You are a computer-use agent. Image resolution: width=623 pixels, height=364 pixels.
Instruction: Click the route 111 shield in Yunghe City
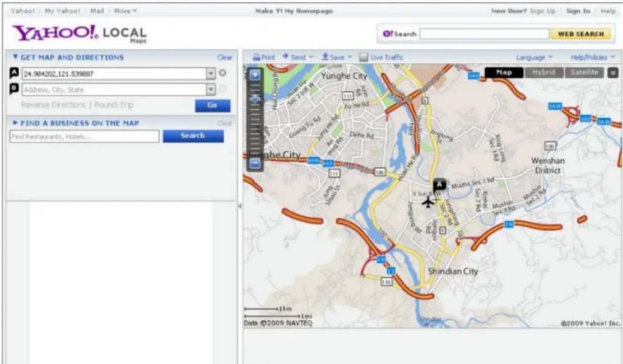pos(348,96)
